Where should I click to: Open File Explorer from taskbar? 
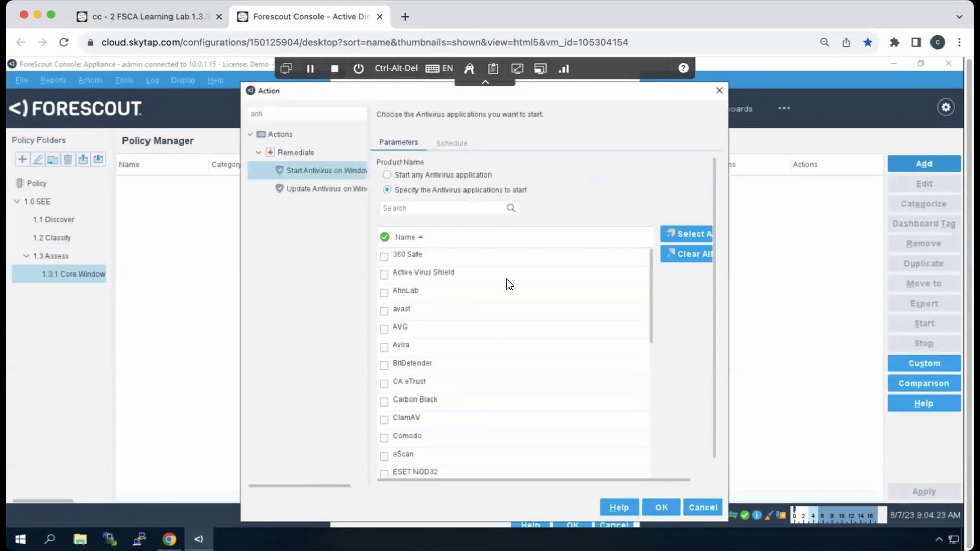pyautogui.click(x=80, y=539)
